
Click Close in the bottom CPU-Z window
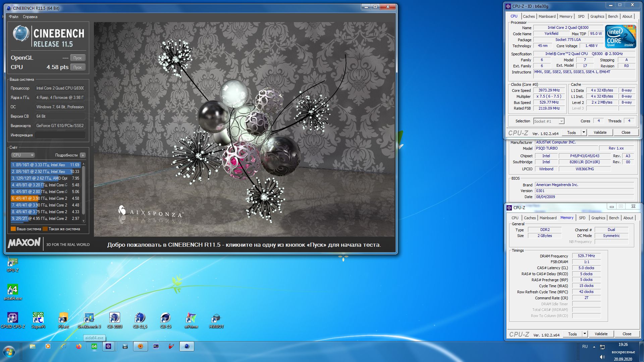[627, 334]
